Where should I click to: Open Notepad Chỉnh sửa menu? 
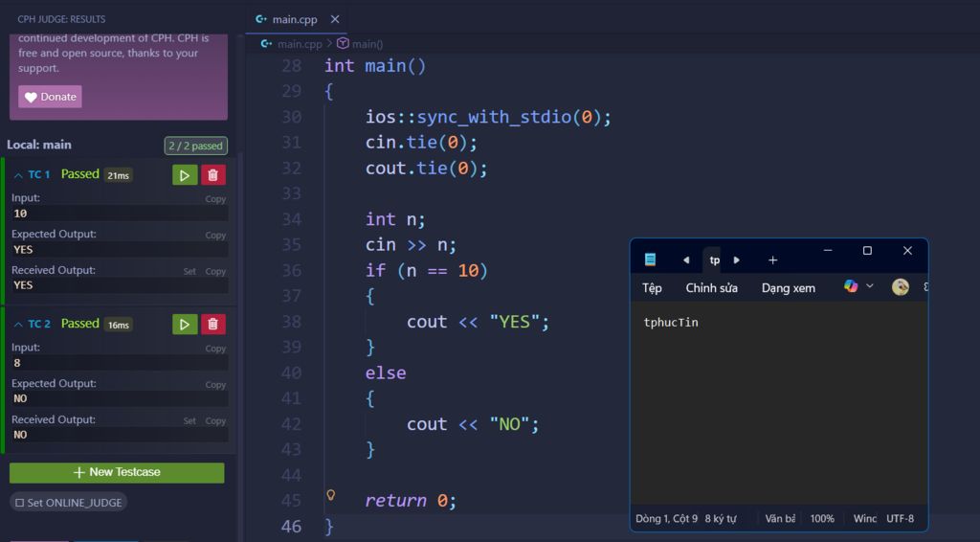(711, 288)
